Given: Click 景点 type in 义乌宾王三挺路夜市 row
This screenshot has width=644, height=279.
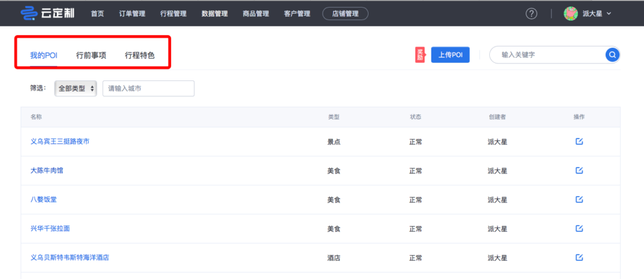Looking at the screenshot, I should pos(333,142).
